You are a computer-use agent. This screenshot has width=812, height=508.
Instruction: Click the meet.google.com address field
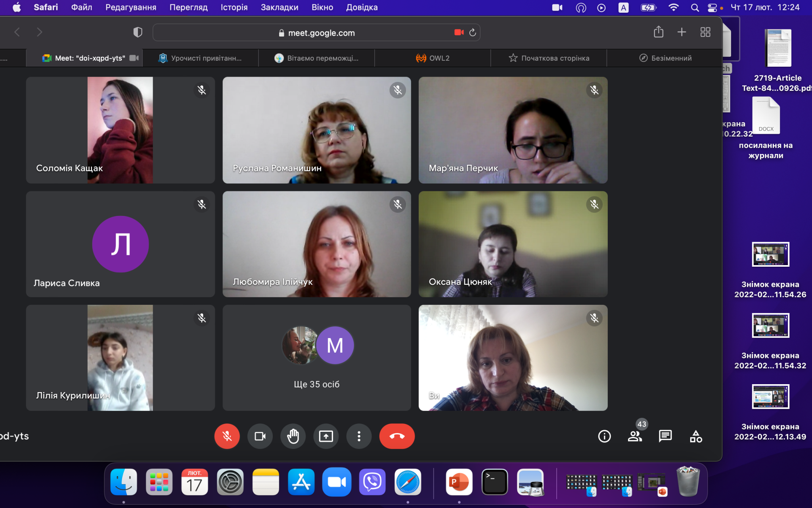tap(316, 33)
